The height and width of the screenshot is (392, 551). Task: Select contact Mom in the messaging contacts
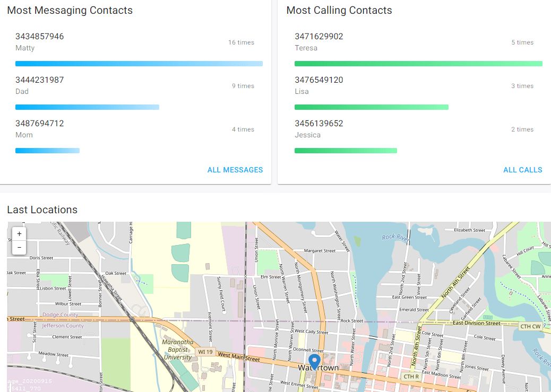click(x=24, y=135)
